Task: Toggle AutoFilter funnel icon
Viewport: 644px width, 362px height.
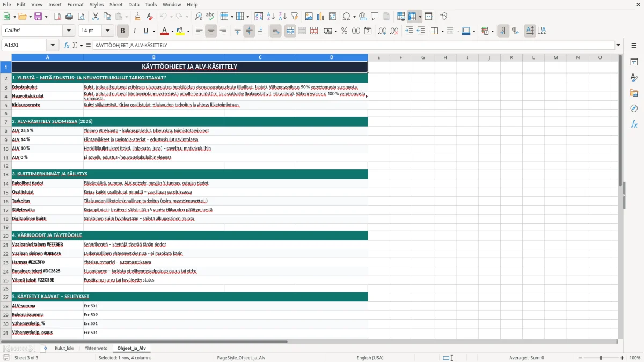Action: coord(294,17)
